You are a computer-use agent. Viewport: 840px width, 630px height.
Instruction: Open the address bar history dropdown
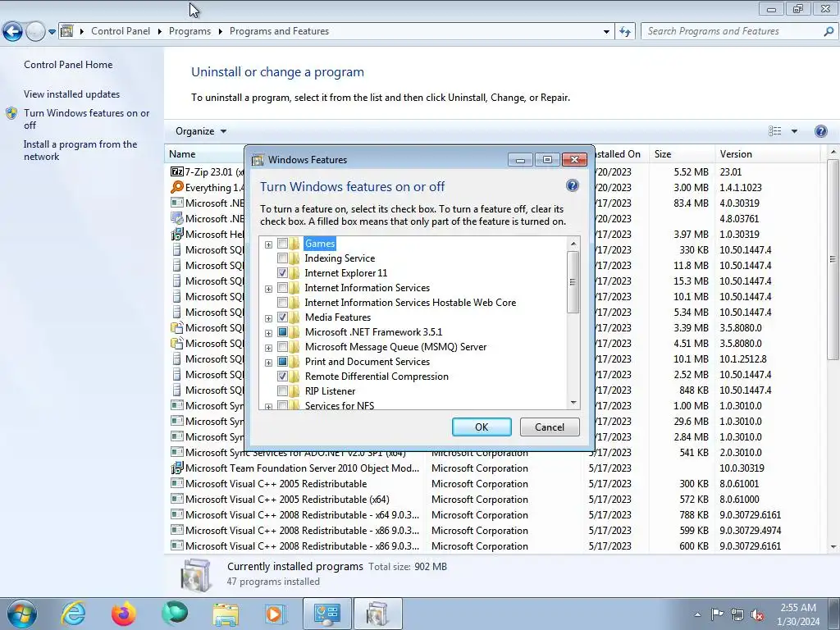pos(606,32)
